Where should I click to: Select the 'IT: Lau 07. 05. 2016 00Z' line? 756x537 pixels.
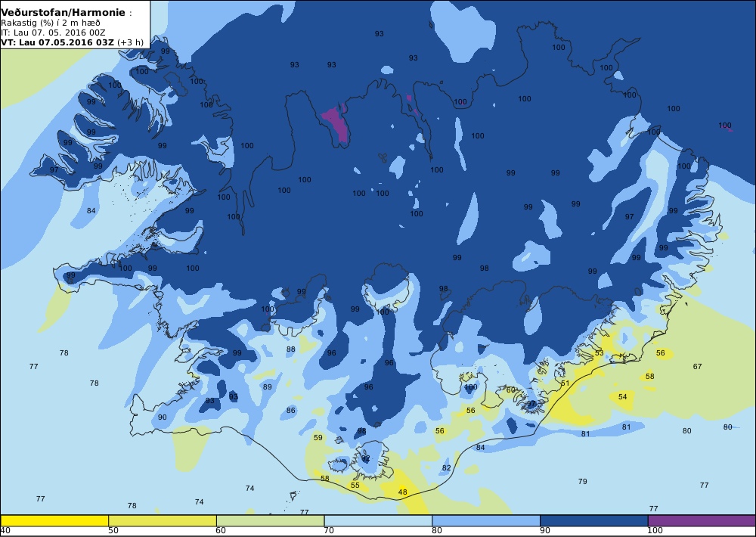tap(53, 33)
